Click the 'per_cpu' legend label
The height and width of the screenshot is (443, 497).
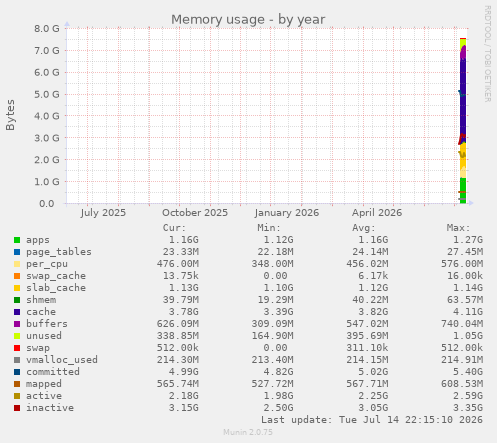coord(47,264)
